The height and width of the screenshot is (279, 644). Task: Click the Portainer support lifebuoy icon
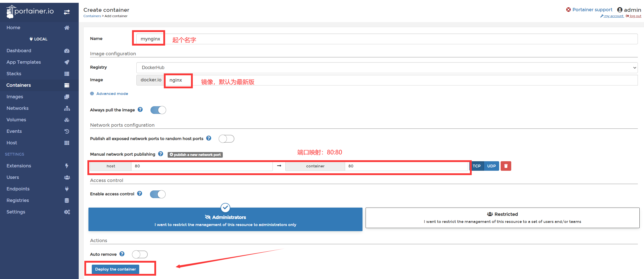(x=568, y=10)
